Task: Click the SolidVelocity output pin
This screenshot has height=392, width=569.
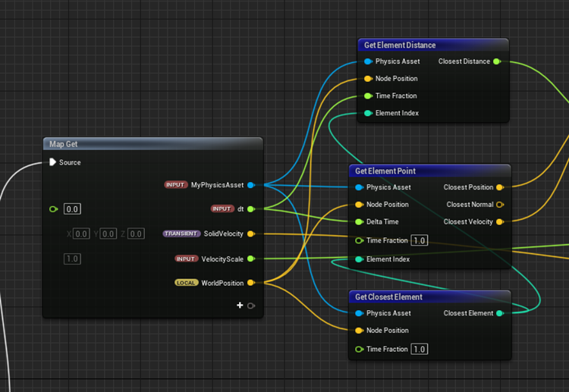Action: click(251, 234)
